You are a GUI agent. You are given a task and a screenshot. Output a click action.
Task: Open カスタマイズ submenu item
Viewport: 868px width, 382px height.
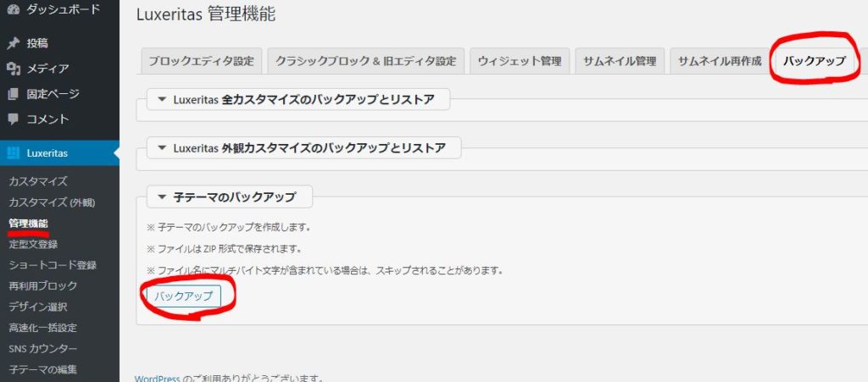38,181
